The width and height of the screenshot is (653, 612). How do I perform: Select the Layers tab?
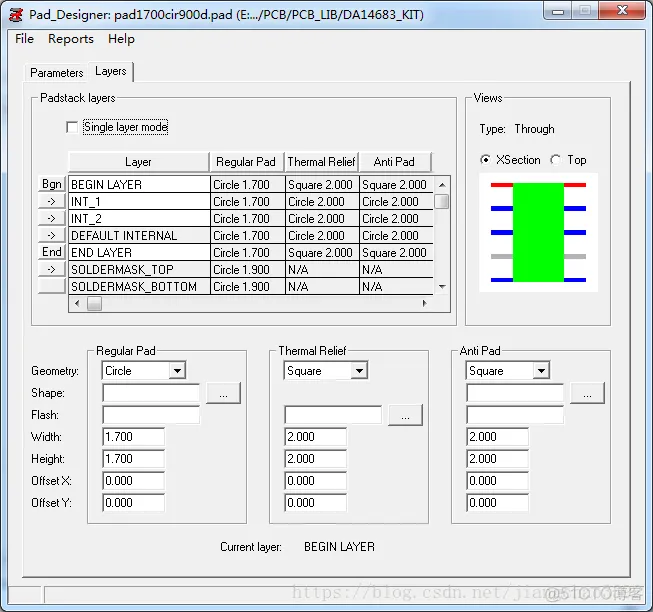pos(111,71)
